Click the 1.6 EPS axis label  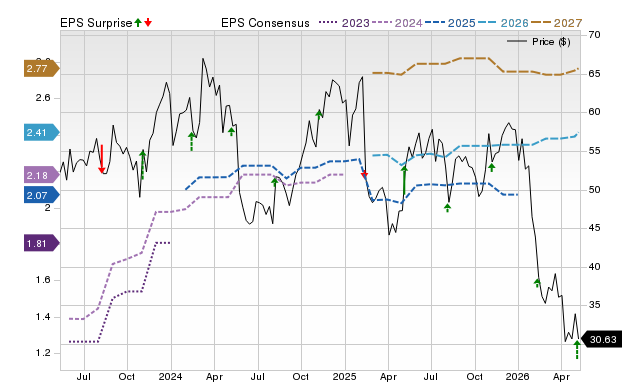click(x=43, y=280)
